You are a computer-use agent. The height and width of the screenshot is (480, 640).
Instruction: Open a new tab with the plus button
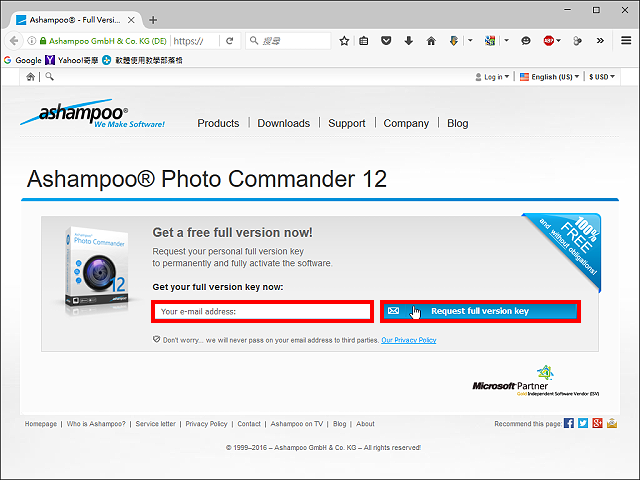coord(153,20)
